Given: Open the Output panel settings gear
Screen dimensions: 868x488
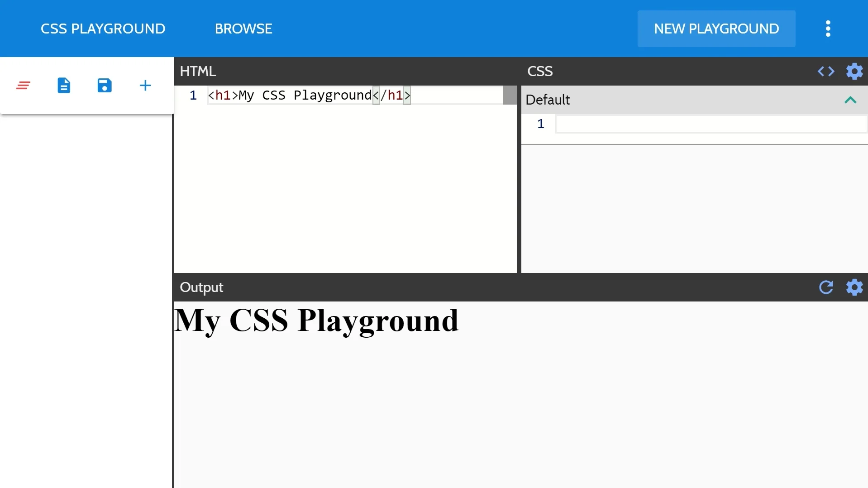Looking at the screenshot, I should 854,287.
